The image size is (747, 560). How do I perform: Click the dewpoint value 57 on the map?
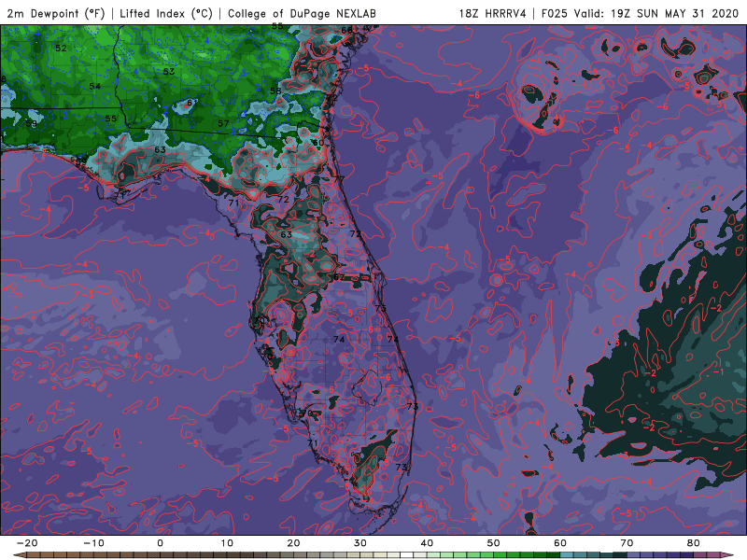223,123
